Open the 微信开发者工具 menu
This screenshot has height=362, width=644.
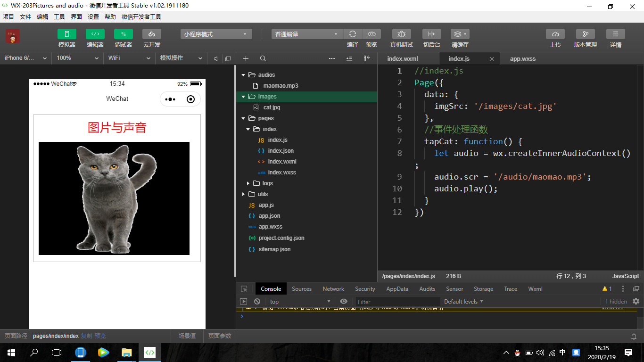(141, 17)
